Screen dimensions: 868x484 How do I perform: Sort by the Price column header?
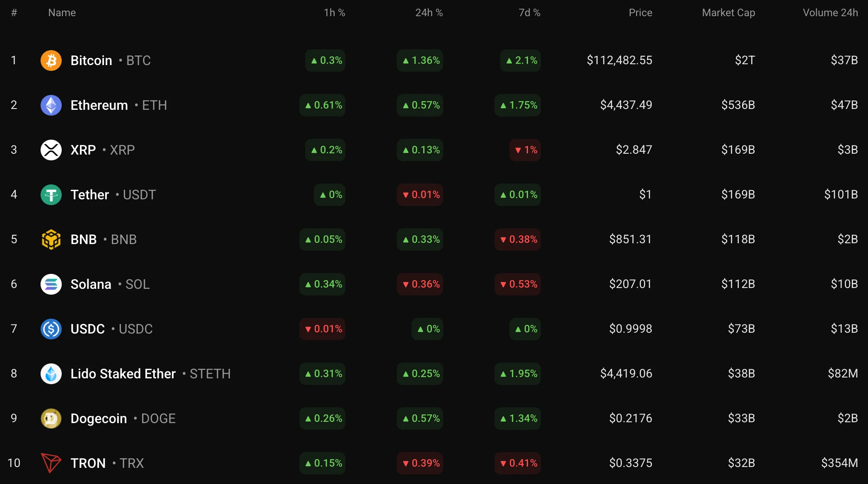640,13
